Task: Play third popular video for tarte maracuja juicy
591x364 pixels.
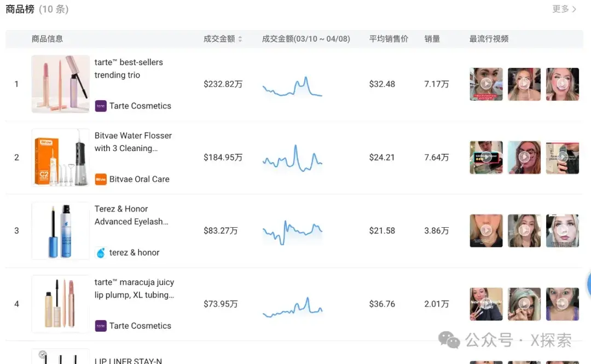Action: pyautogui.click(x=563, y=304)
